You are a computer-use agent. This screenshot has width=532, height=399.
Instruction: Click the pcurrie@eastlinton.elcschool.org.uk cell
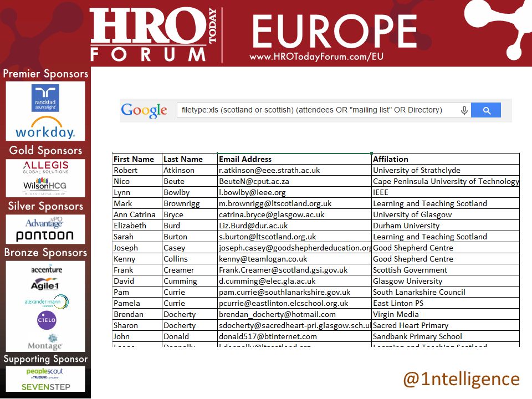click(294, 303)
